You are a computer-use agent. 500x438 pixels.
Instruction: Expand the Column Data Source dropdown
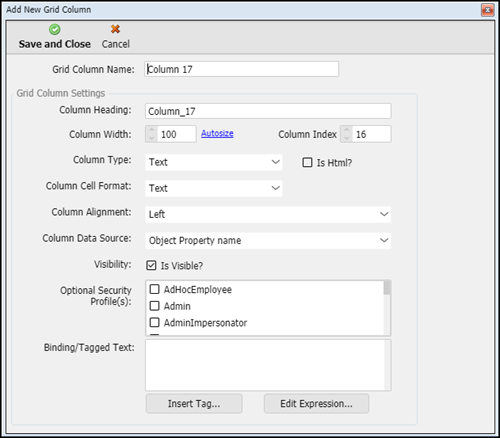268,240
